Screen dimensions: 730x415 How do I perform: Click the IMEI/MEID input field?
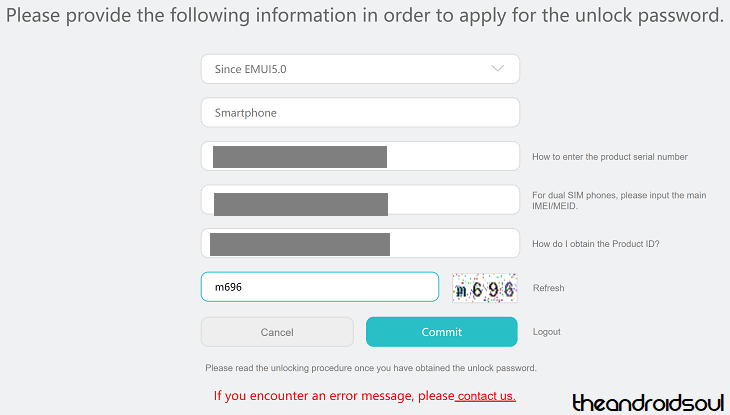click(360, 200)
